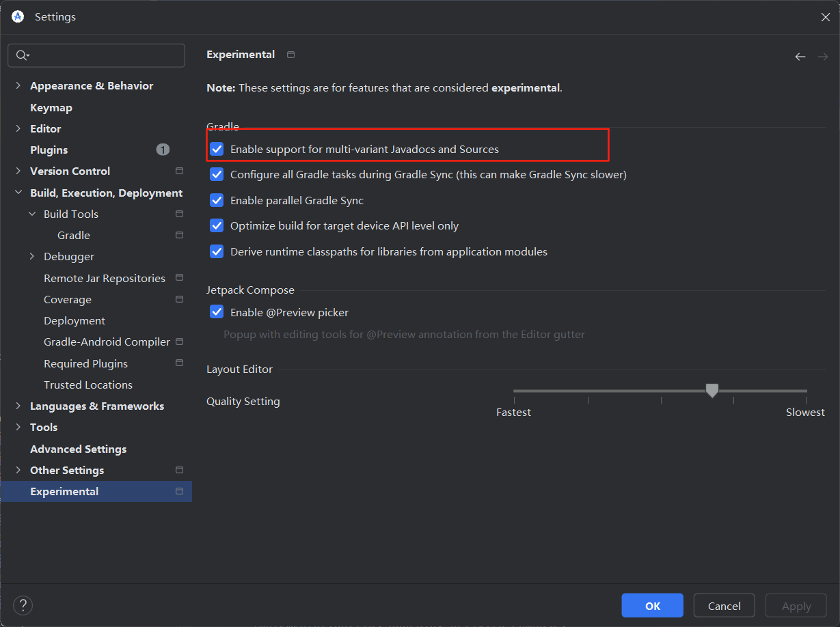Expand the Tools section
The image size is (840, 627).
point(18,427)
